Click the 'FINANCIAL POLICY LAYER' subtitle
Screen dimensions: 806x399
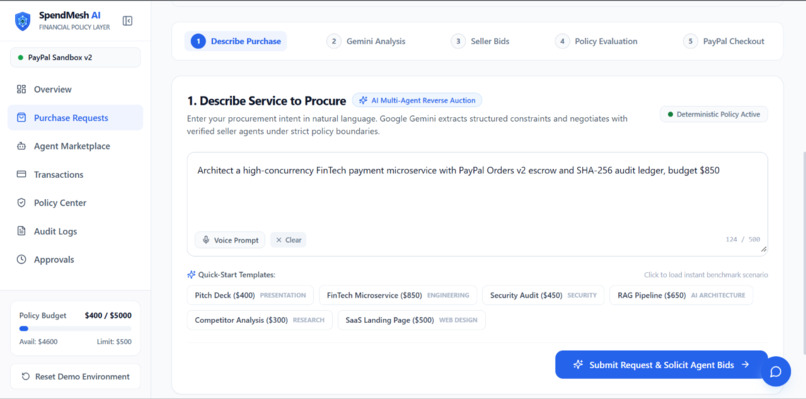75,27
